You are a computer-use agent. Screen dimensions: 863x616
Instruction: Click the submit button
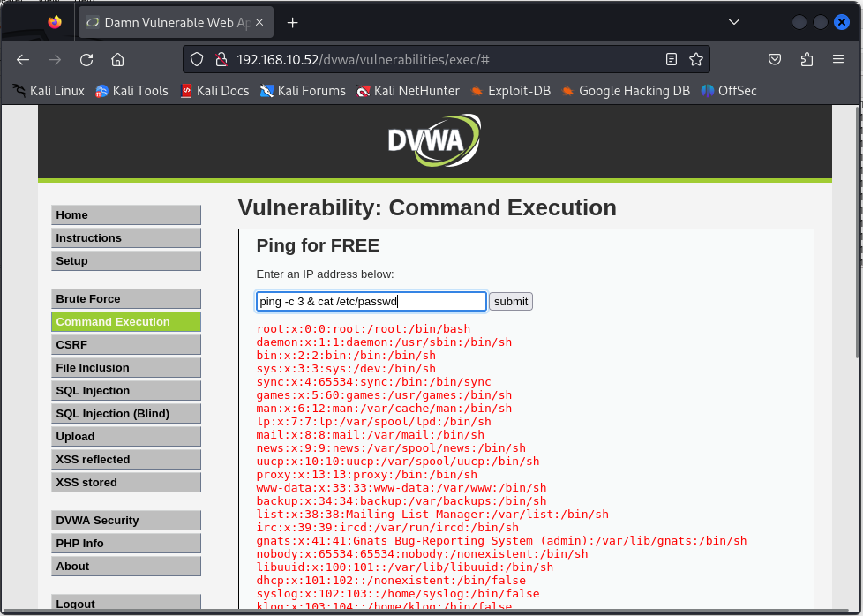(x=511, y=301)
